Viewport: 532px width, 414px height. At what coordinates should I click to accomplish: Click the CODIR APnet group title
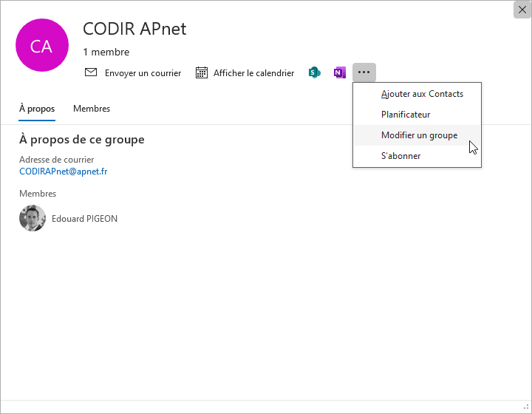pos(134,29)
